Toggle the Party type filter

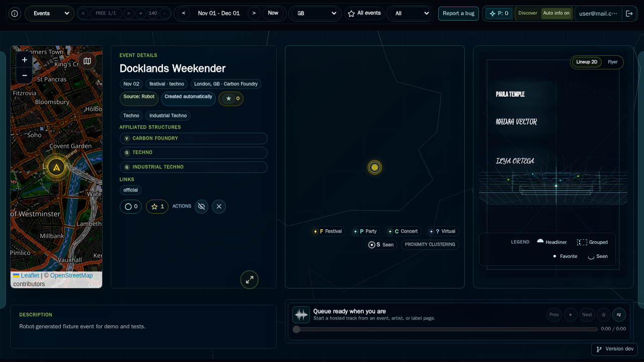point(365,231)
